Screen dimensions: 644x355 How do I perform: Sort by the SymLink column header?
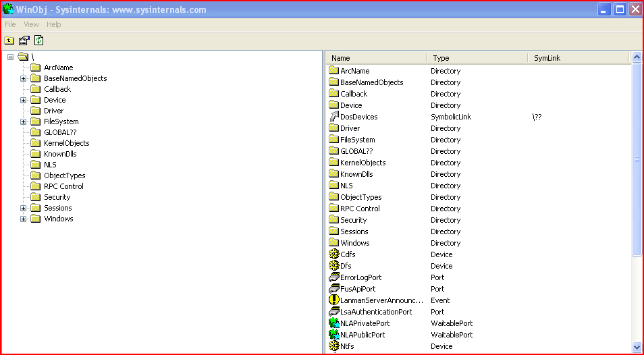click(579, 58)
